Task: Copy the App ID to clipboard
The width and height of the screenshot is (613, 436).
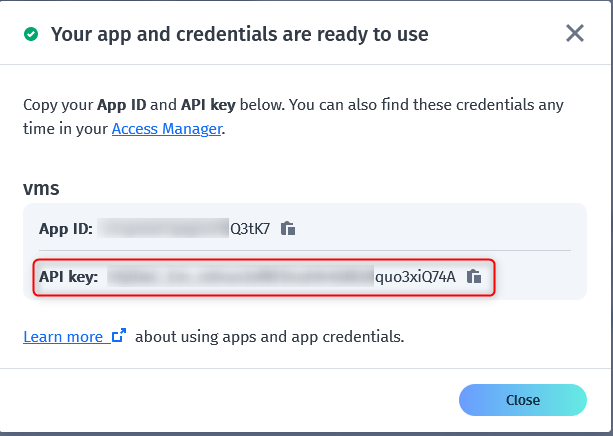Action: pyautogui.click(x=288, y=228)
